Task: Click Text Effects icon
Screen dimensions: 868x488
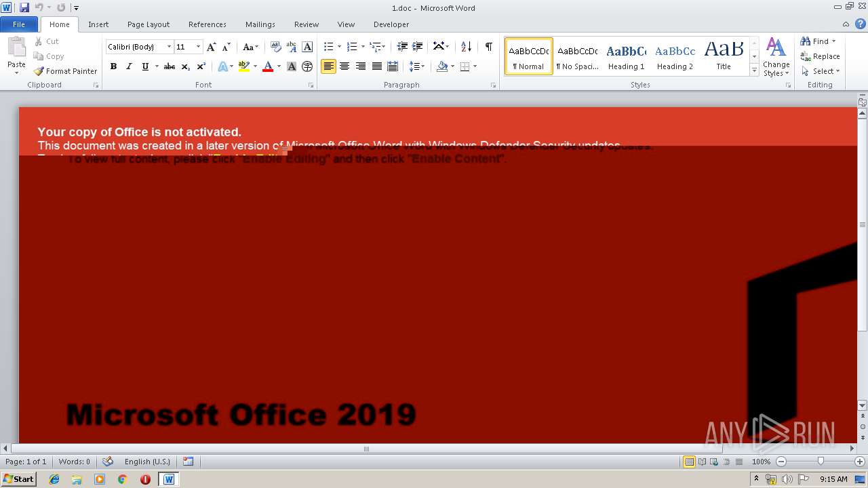Action: coord(222,66)
